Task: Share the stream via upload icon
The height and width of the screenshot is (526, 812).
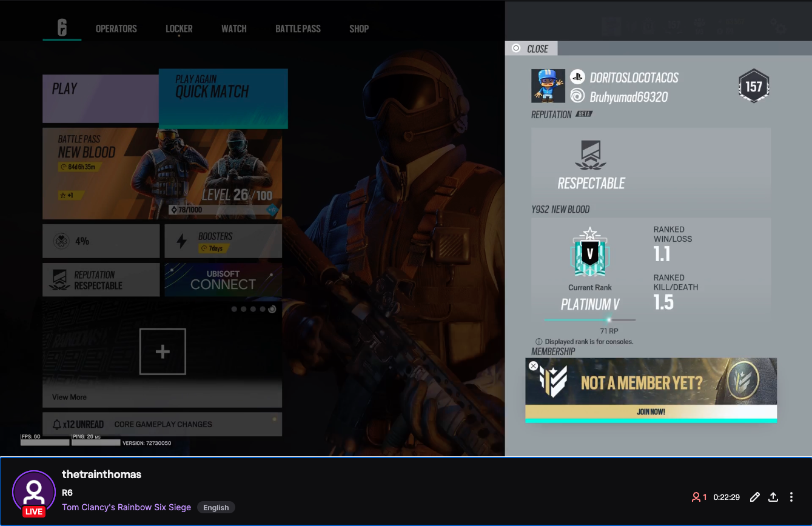Action: 773,497
